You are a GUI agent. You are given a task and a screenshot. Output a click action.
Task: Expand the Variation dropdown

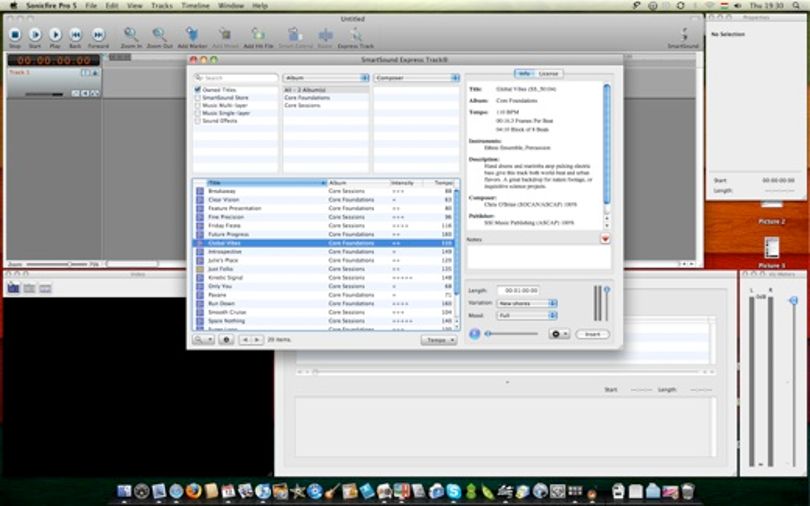(527, 303)
